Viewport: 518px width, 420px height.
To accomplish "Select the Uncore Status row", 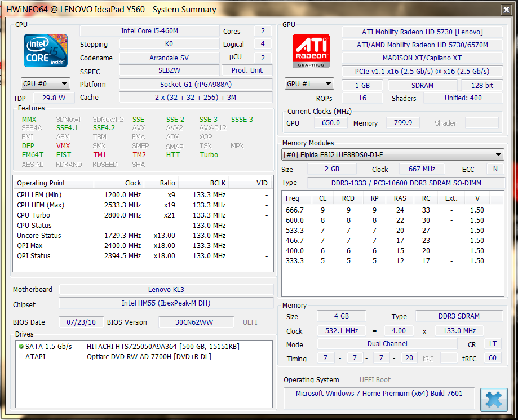I will tap(143, 236).
